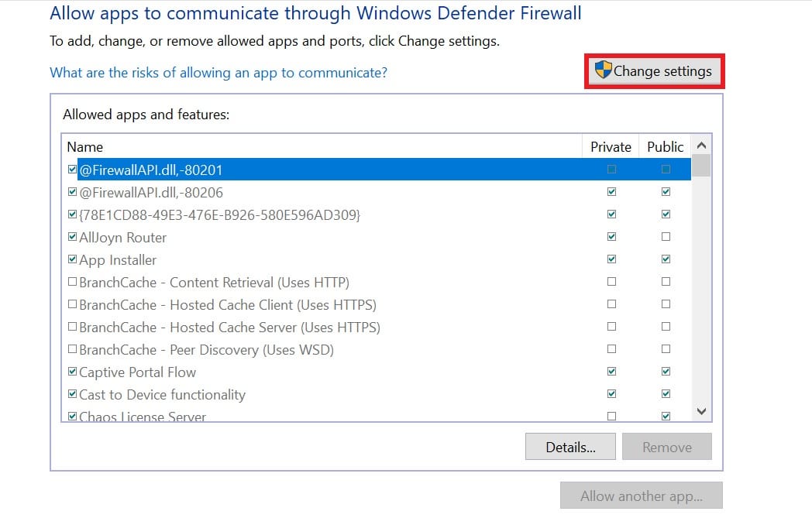Image resolution: width=812 pixels, height=518 pixels.
Task: Enable Public for BranchCache - Hosted Cache Client
Action: (x=666, y=304)
